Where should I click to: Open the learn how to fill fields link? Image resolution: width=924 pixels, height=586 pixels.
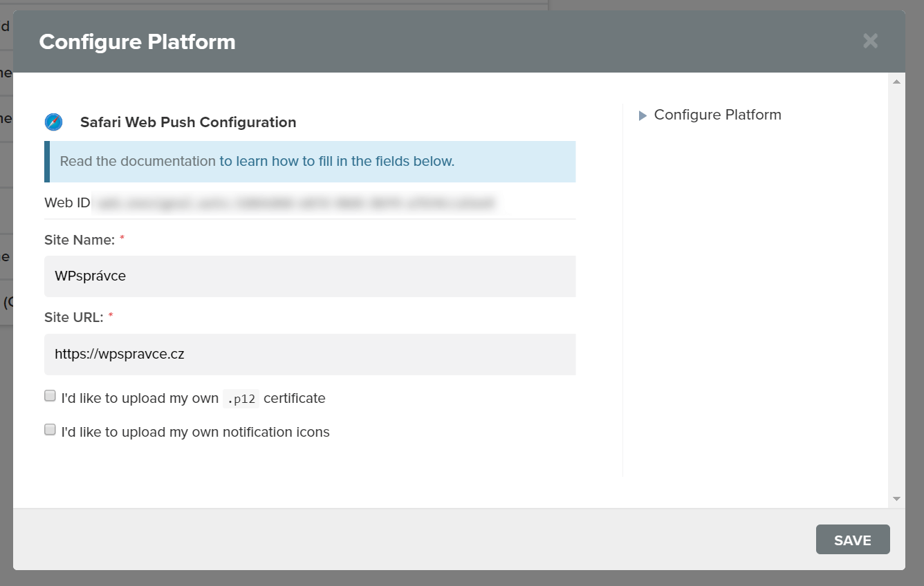337,161
